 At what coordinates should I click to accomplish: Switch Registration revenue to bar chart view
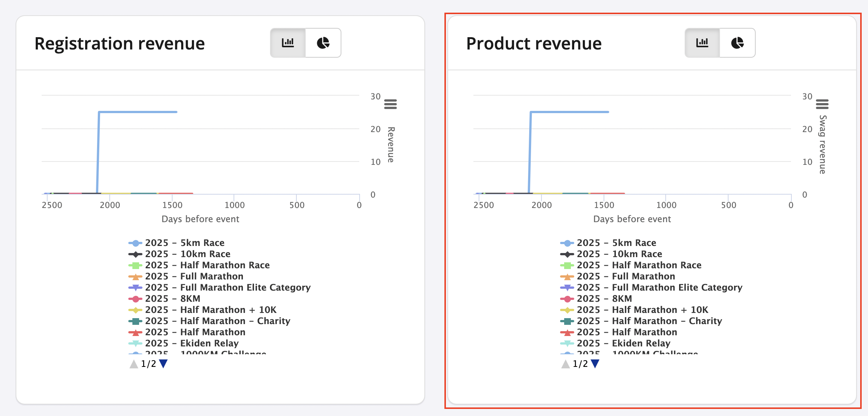288,43
